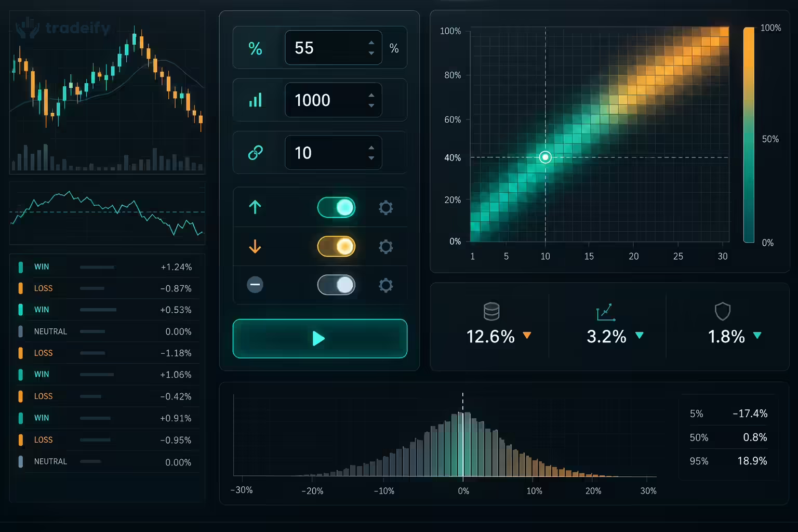
Task: Click the orange down arrow icon
Action: click(x=255, y=246)
